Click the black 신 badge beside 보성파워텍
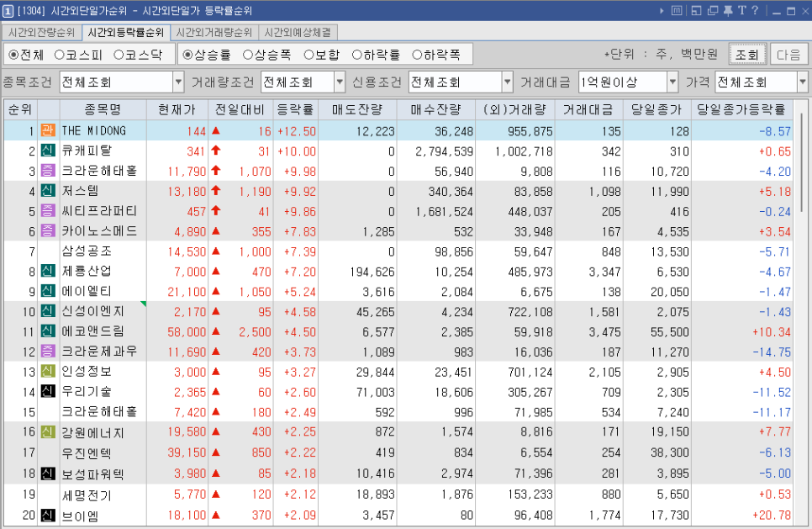This screenshot has height=529, width=812. point(48,473)
